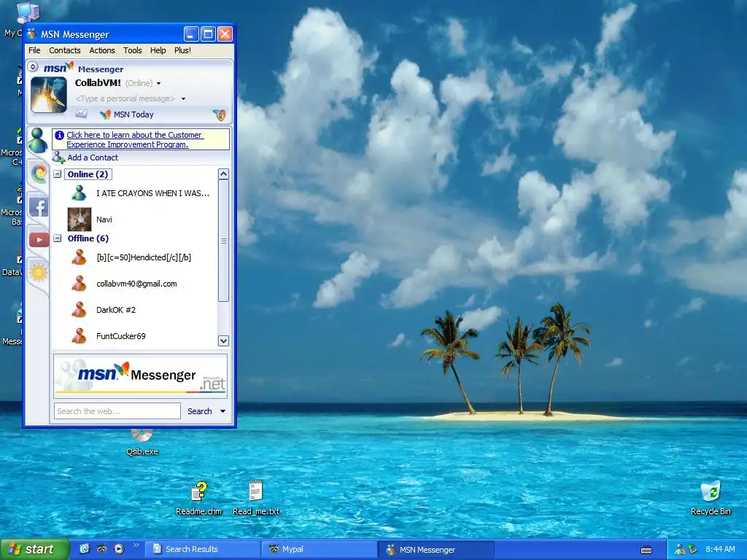Select the Read_me.txt desktop icon

click(x=256, y=498)
